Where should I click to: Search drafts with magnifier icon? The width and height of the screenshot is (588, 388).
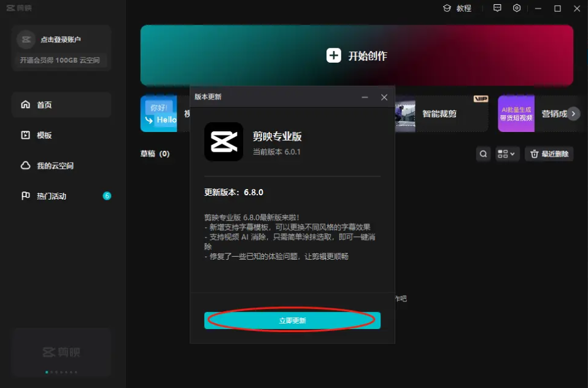[484, 154]
